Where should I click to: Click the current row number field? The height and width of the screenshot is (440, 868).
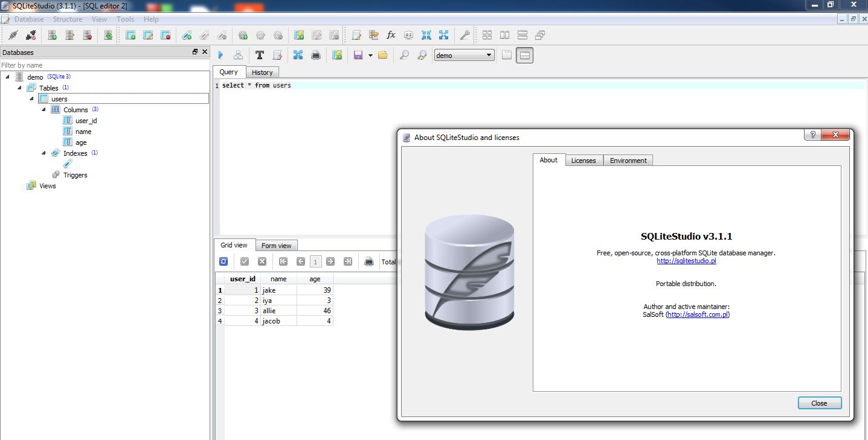pyautogui.click(x=315, y=261)
